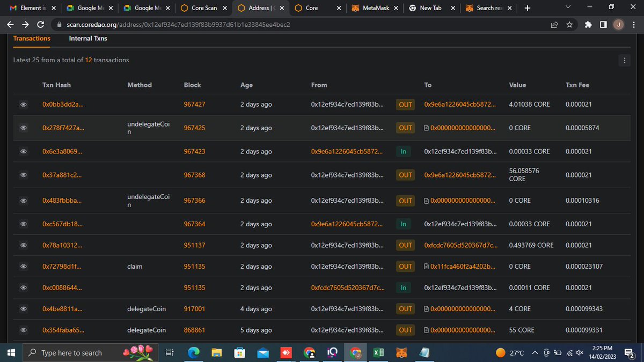
Task: Go back to previous page
Action: [10, 25]
